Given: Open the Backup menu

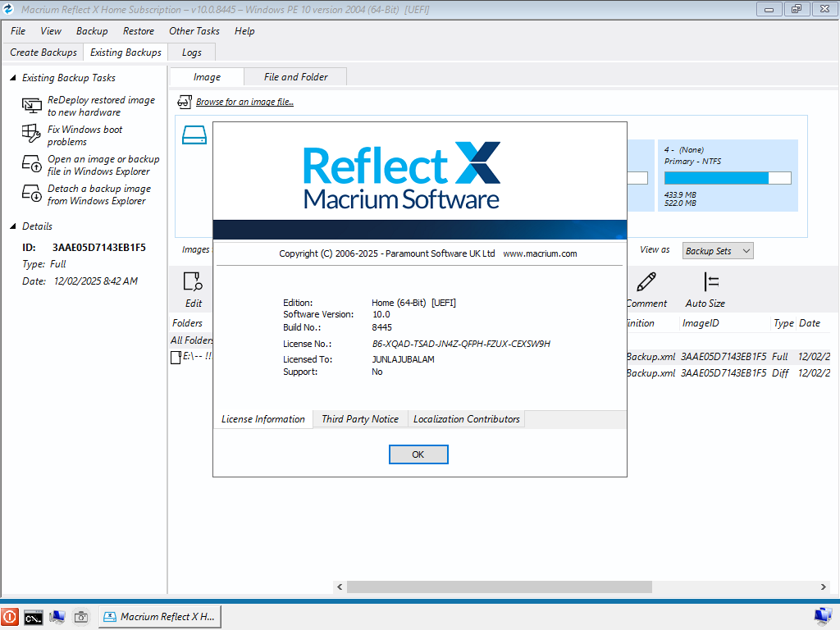Looking at the screenshot, I should pos(92,31).
